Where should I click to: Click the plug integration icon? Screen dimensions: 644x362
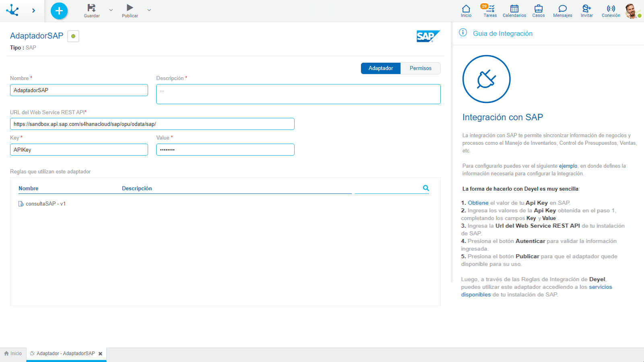[x=487, y=79]
